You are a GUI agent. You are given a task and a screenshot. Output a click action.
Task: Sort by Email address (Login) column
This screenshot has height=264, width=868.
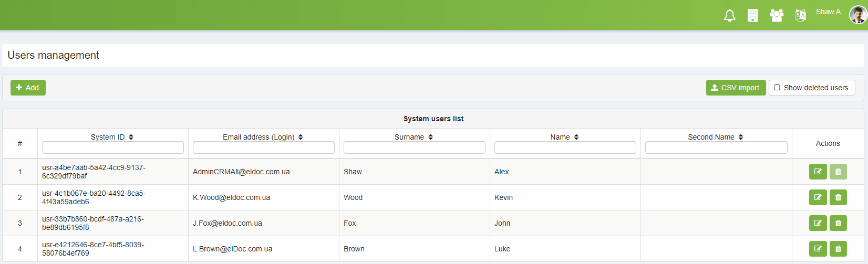301,137
